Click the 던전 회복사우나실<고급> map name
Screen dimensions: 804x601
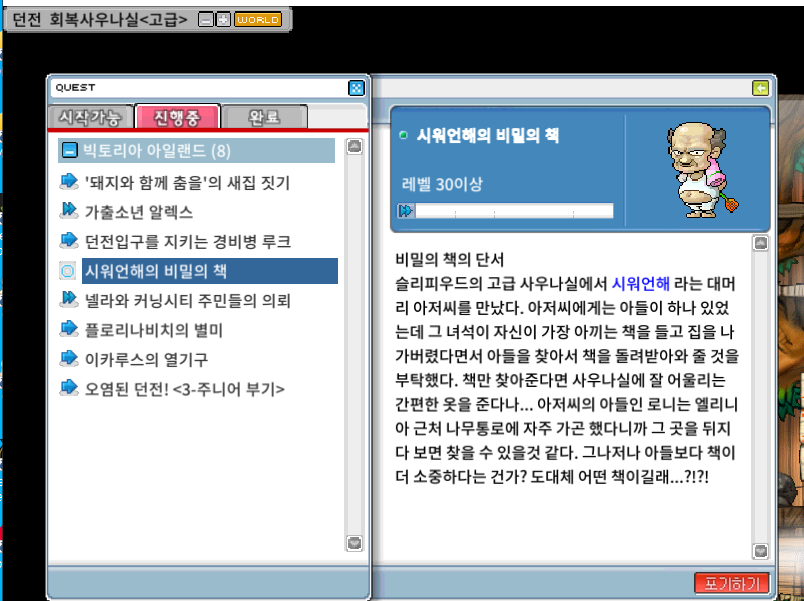pyautogui.click(x=100, y=19)
